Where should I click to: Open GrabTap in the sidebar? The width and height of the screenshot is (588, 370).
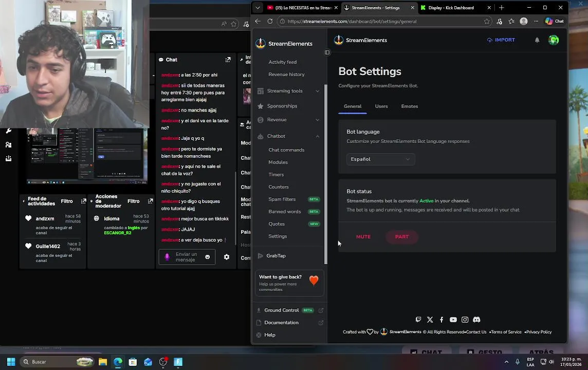(x=276, y=256)
